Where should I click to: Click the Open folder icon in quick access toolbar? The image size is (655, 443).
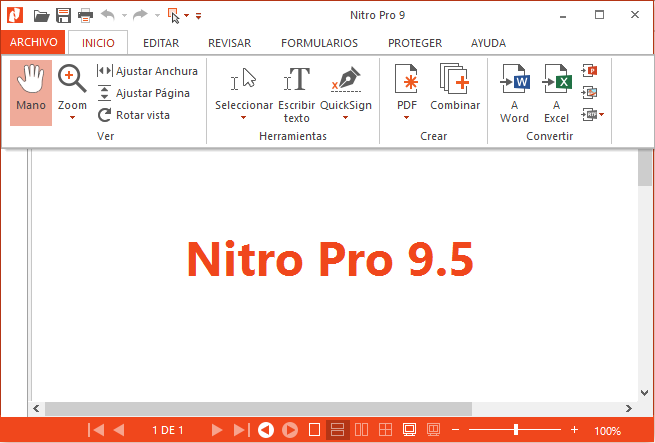click(41, 16)
